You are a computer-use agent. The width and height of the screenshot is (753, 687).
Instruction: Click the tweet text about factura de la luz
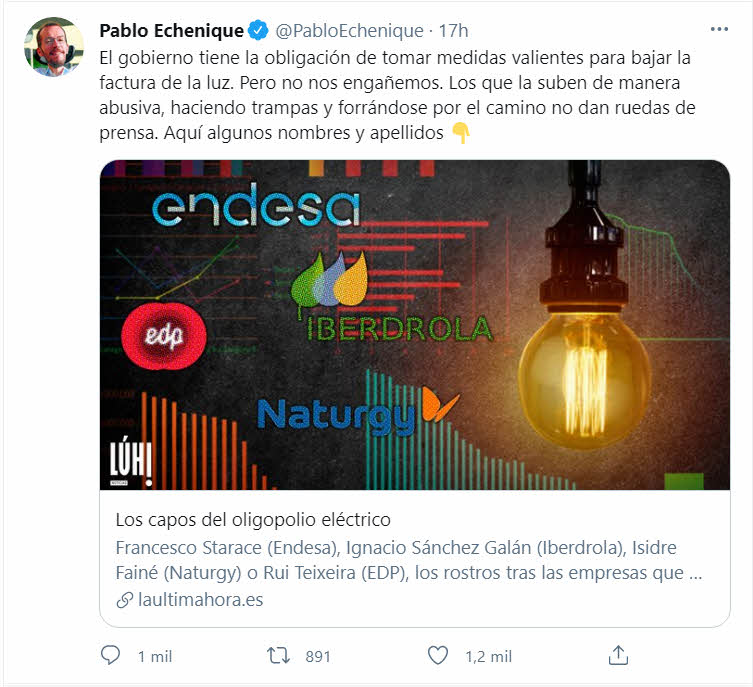(x=397, y=95)
